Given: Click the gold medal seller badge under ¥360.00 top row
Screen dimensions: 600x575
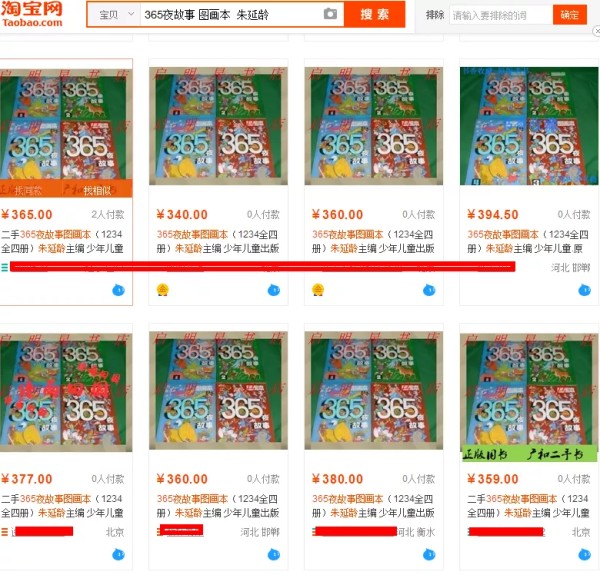Looking at the screenshot, I should click(318, 290).
